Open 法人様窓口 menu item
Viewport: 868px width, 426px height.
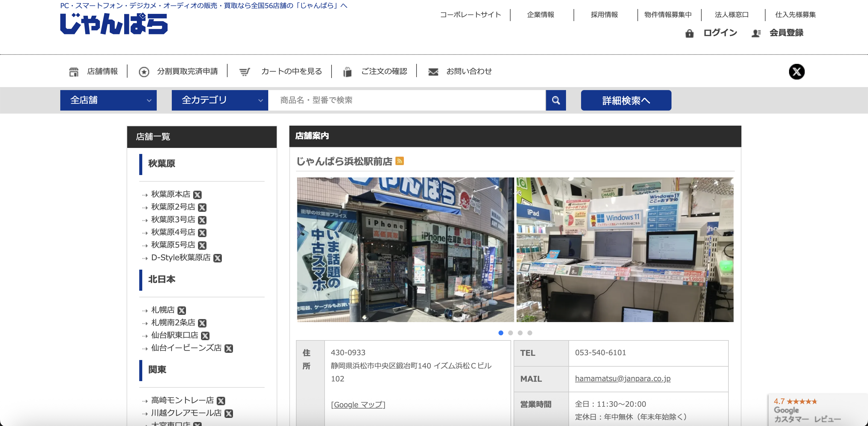(731, 14)
